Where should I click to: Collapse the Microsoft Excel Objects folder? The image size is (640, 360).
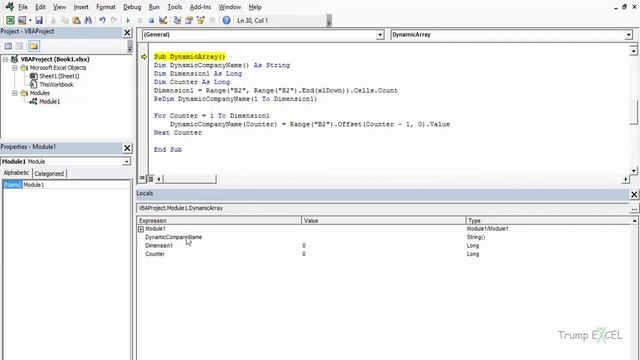(15, 68)
